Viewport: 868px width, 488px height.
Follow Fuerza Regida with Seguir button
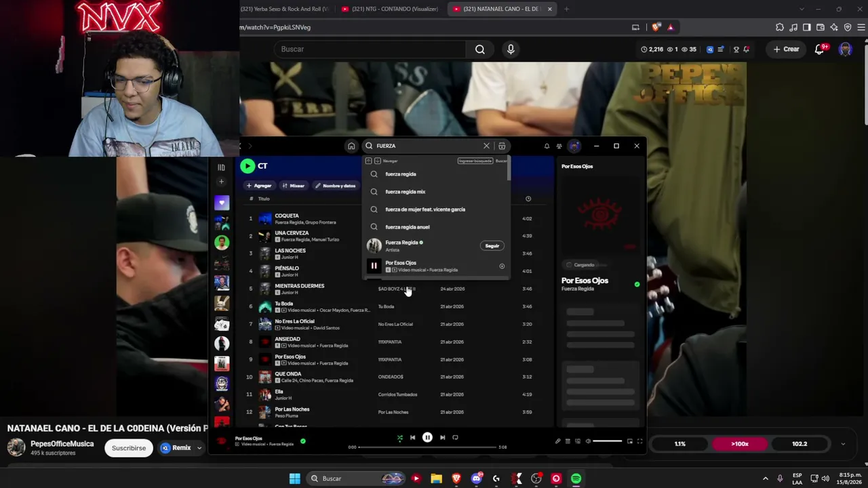click(492, 246)
